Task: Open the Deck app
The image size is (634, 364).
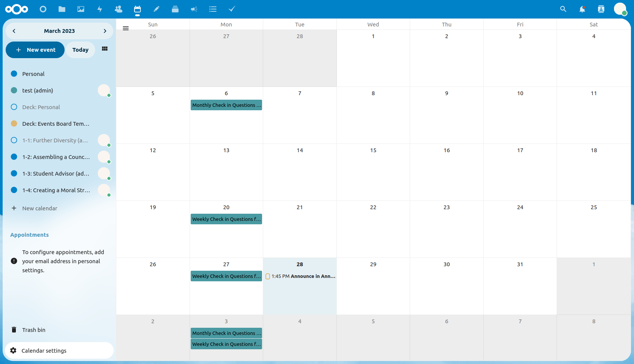Action: click(x=175, y=9)
